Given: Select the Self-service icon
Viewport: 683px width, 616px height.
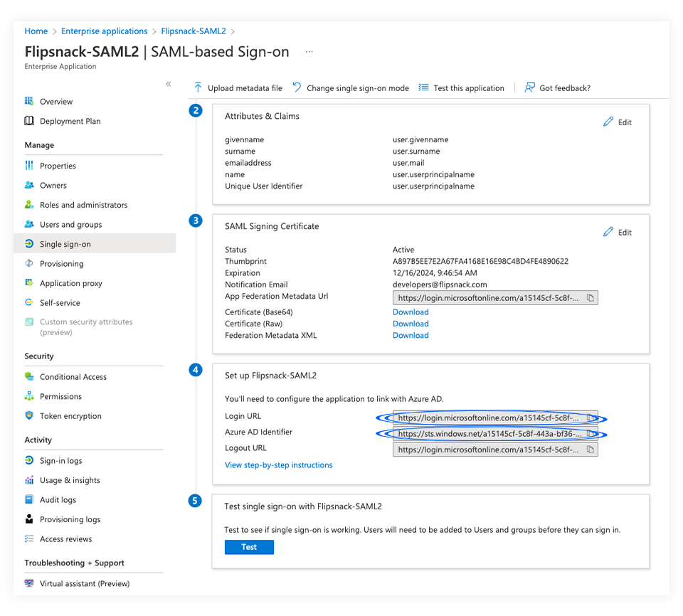Looking at the screenshot, I should coord(29,302).
